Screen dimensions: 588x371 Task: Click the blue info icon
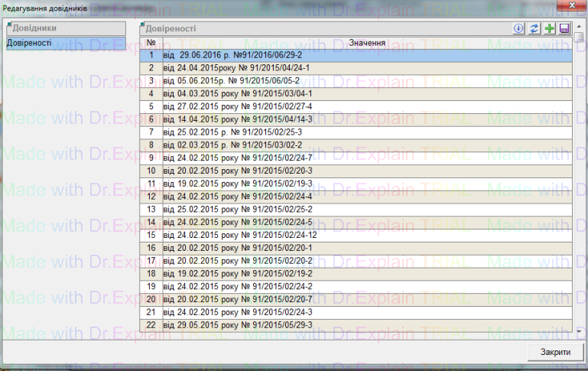click(518, 28)
